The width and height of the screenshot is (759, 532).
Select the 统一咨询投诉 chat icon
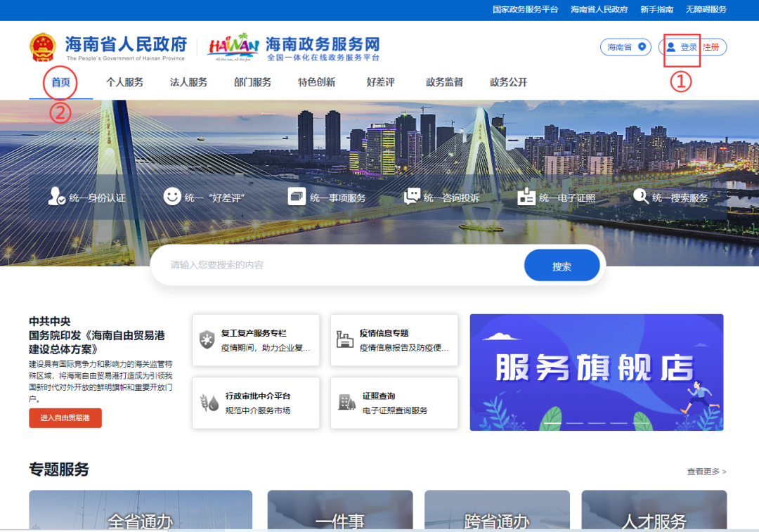tap(411, 196)
